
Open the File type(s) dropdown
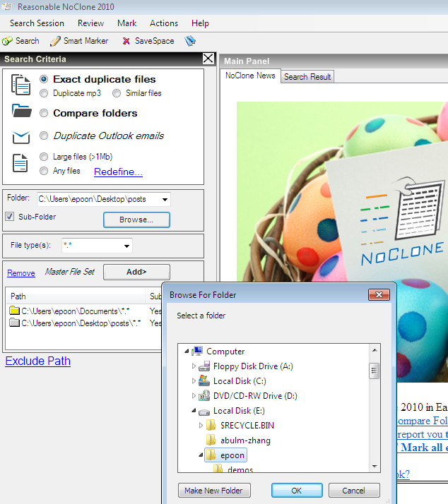tap(126, 246)
